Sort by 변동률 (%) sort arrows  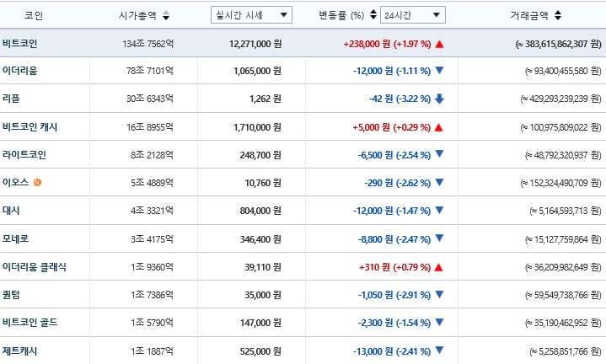373,14
